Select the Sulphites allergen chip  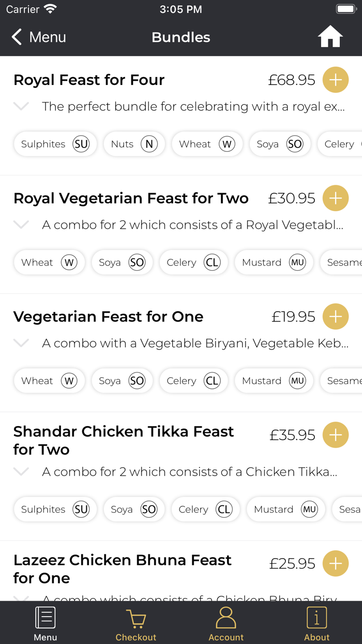(55, 144)
